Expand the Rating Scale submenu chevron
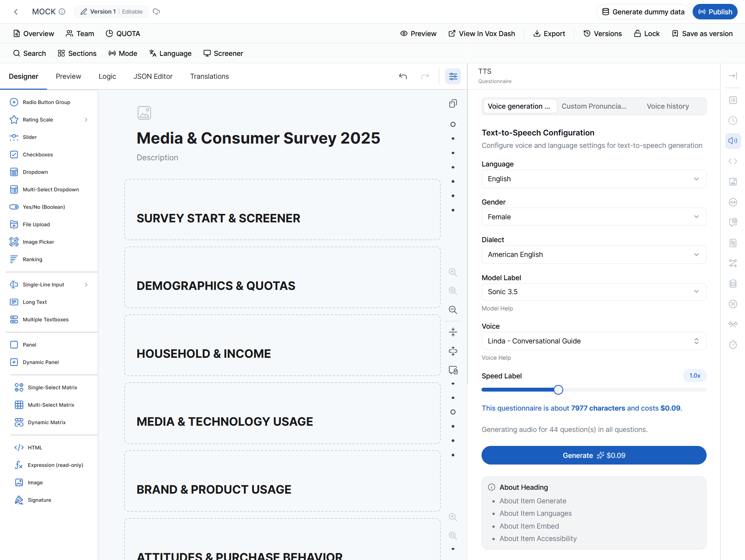The width and height of the screenshot is (745, 560). pyautogui.click(x=86, y=120)
